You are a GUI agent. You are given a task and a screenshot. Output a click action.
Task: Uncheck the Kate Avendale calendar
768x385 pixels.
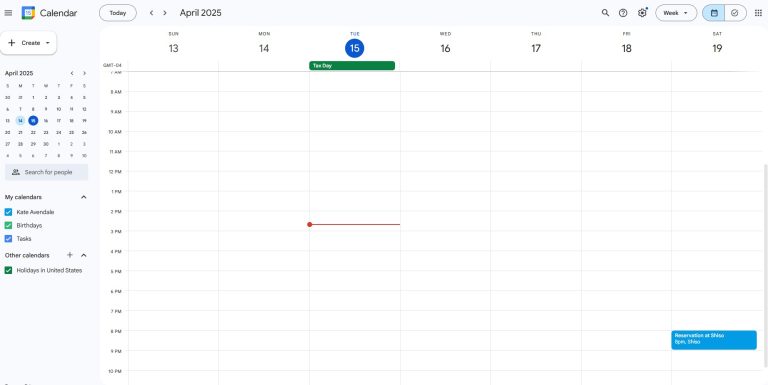[x=8, y=212]
